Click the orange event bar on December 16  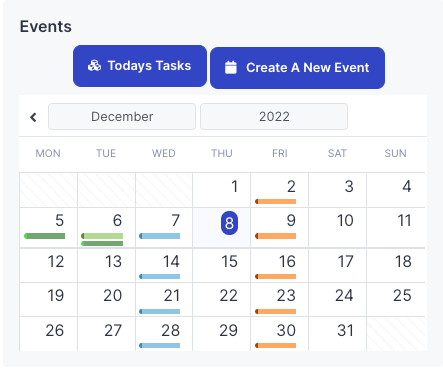point(276,276)
